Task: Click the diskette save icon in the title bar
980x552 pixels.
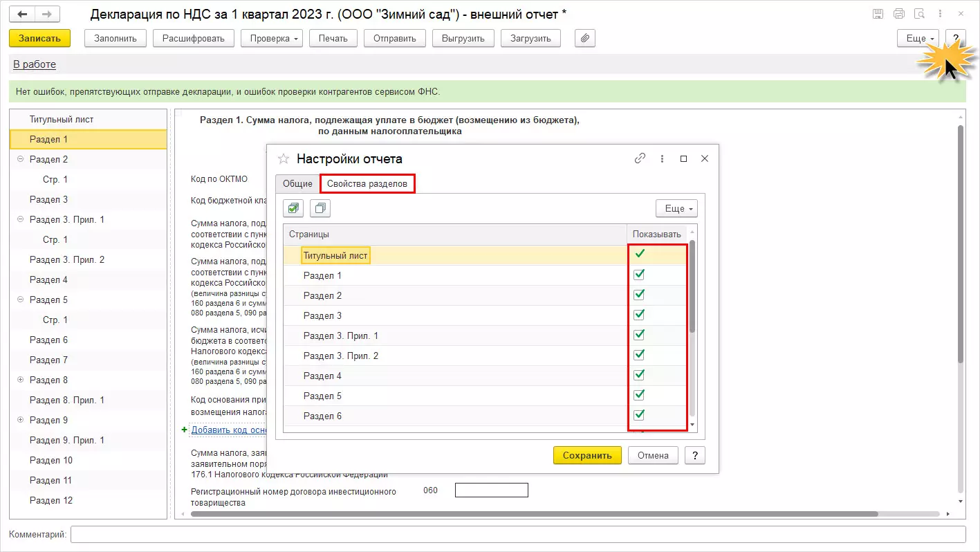Action: [878, 14]
